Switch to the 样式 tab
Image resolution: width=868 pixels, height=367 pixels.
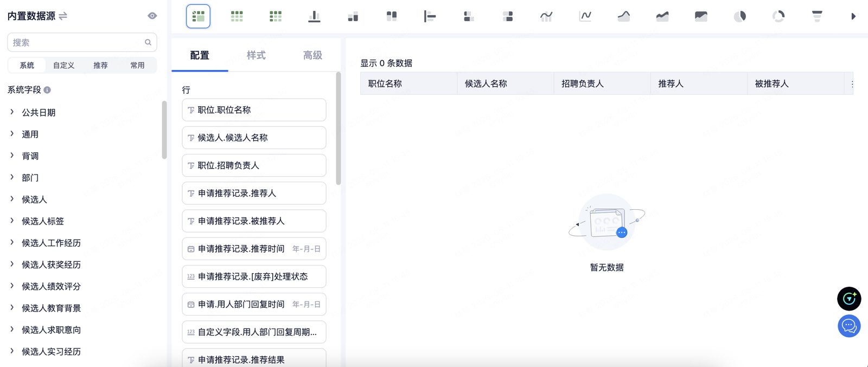[256, 55]
